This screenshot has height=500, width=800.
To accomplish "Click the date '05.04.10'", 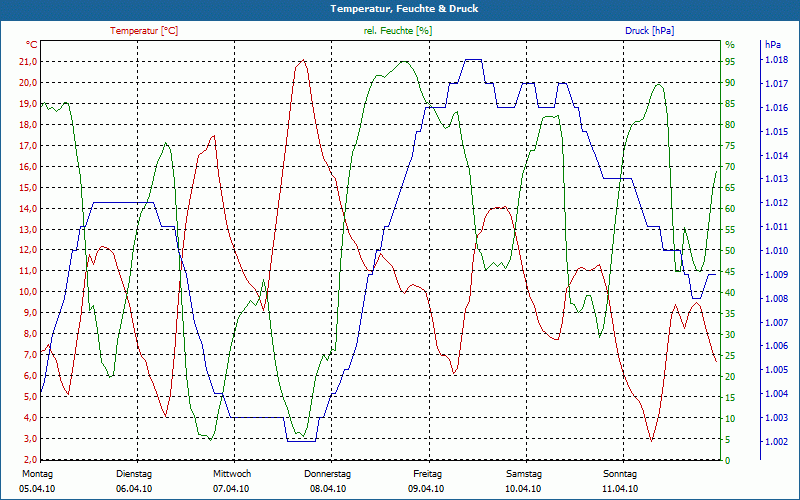I will click(37, 489).
